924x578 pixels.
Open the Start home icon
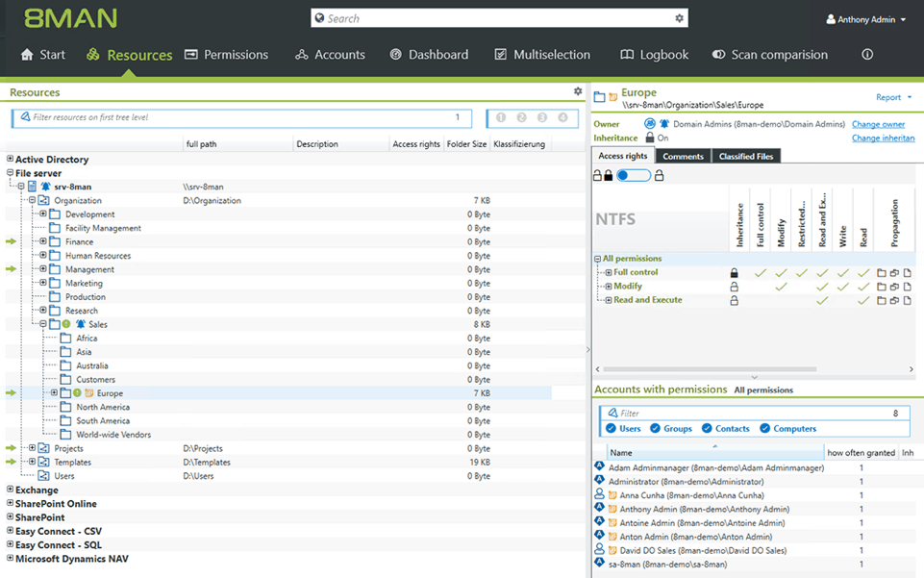click(27, 55)
